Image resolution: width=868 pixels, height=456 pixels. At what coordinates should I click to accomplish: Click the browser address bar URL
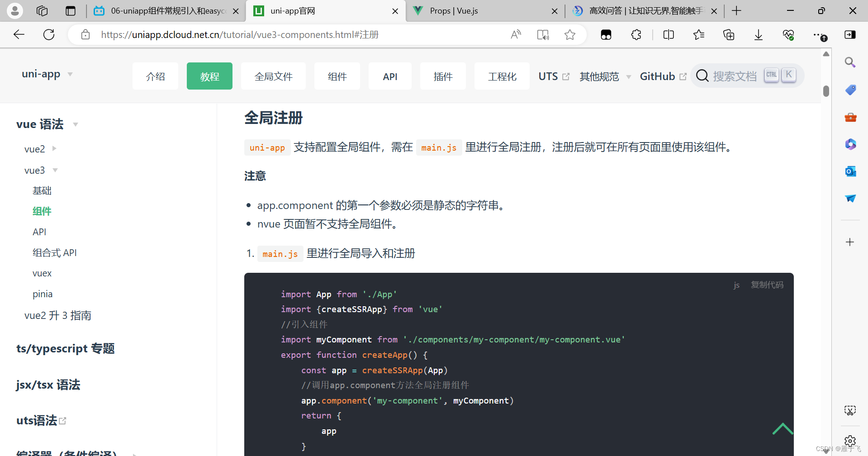(x=240, y=34)
